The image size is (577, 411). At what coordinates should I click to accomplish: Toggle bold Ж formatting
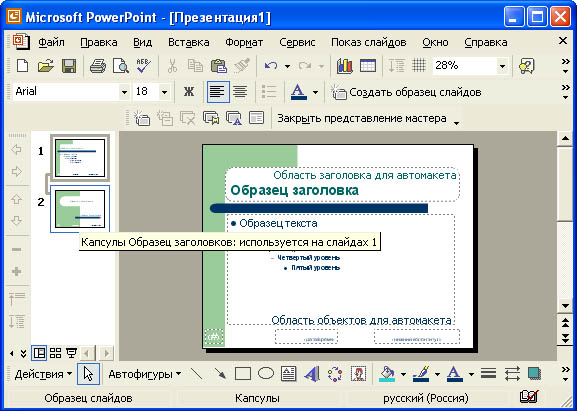click(x=189, y=92)
